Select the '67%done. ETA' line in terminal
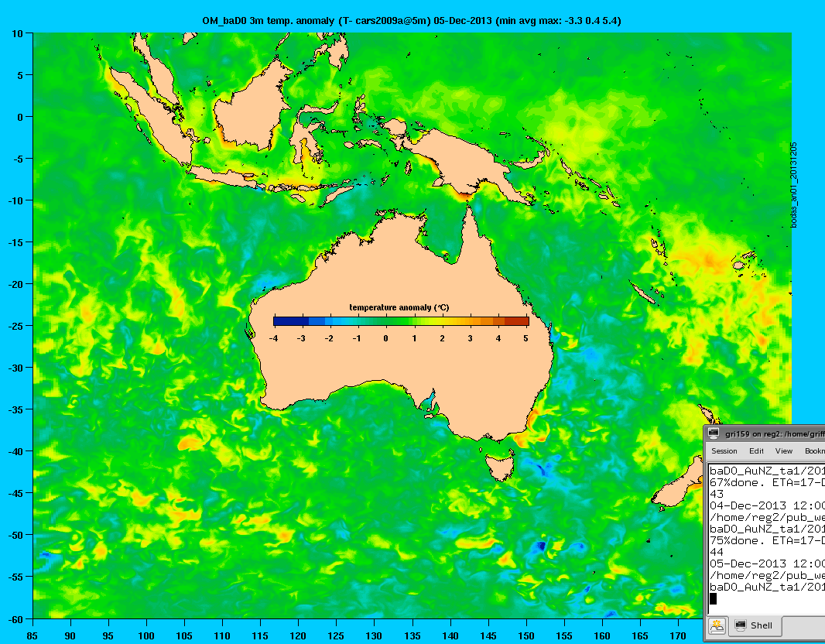Viewport: 825px width, 644px height. 767,482
